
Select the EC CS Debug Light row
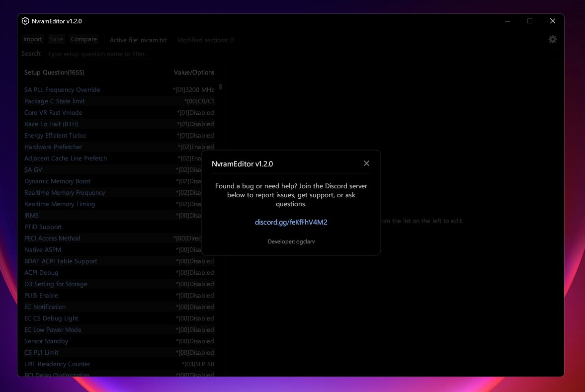[x=119, y=318]
